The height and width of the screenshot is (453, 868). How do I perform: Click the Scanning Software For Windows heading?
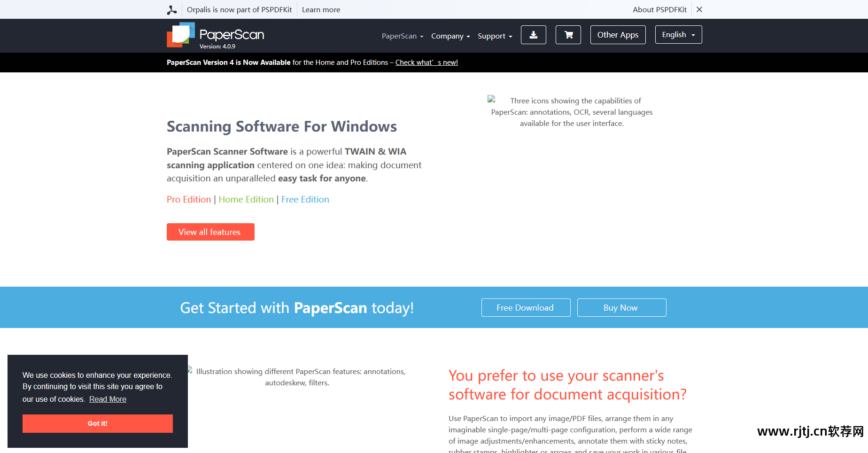282,126
